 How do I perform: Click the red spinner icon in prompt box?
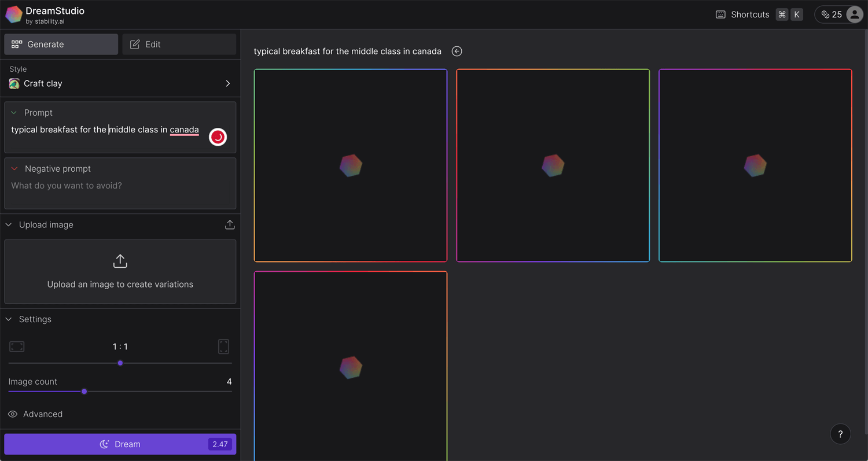click(218, 137)
